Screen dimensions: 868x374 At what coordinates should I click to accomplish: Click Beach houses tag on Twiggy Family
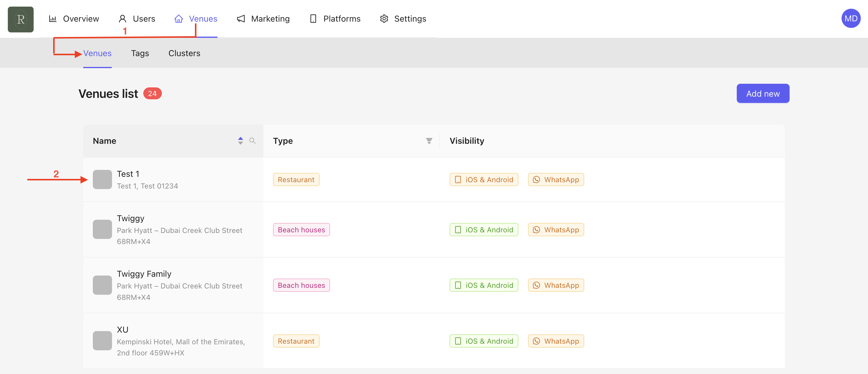(301, 285)
